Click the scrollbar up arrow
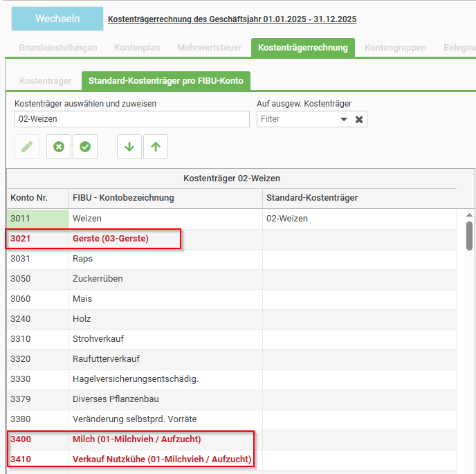Viewport: 476px width, 474px height. [469, 215]
